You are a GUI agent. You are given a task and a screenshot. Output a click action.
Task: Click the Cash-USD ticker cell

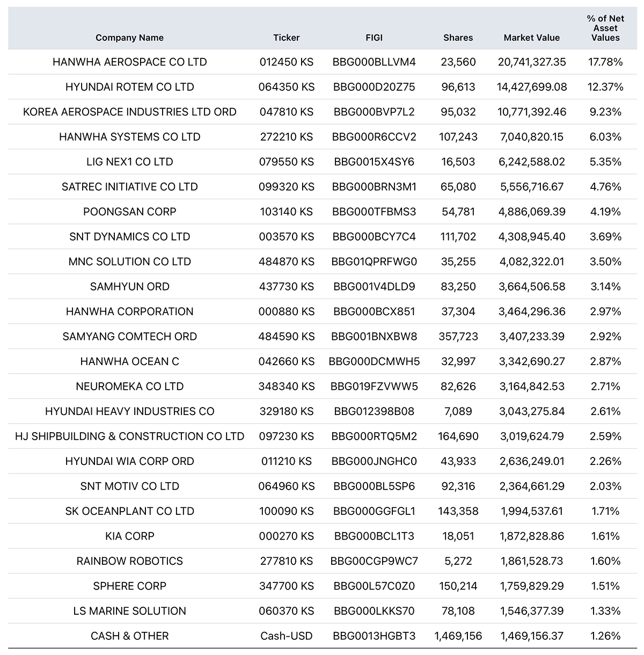pyautogui.click(x=286, y=636)
